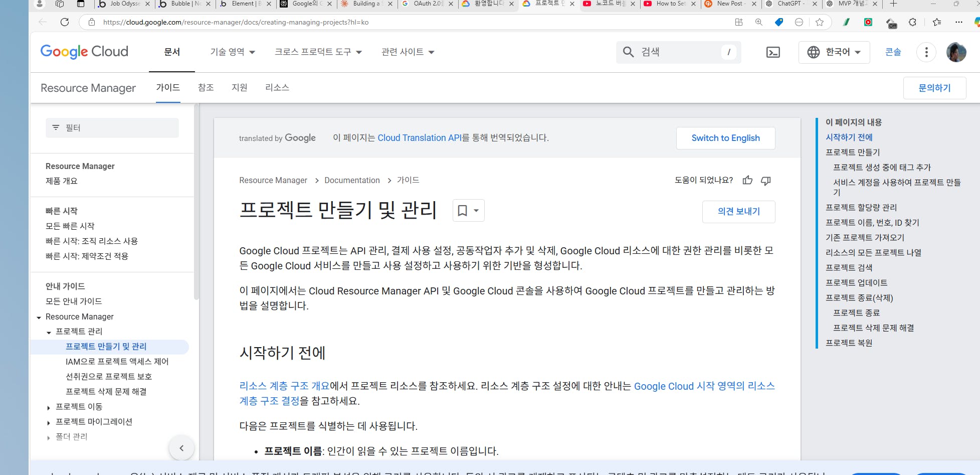Open the Edge profile icon in title bar
Screen dimensions: 980x475
pos(39,4)
